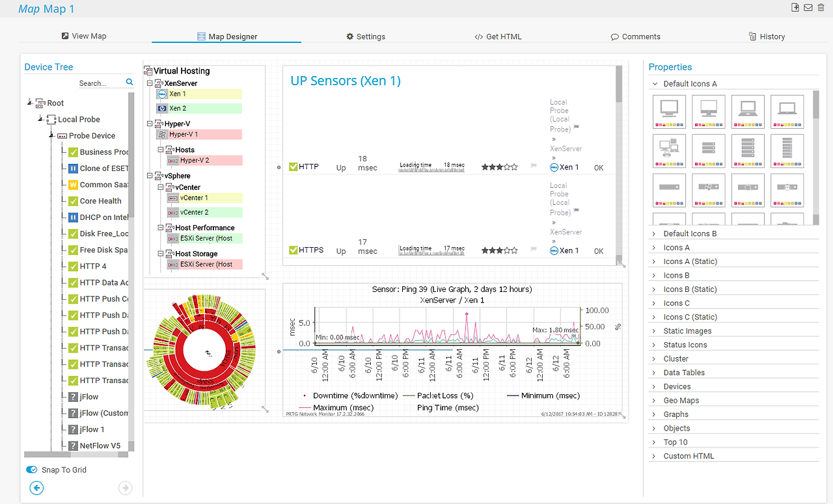
Task: Select Core Health in the Device Tree
Action: (101, 201)
